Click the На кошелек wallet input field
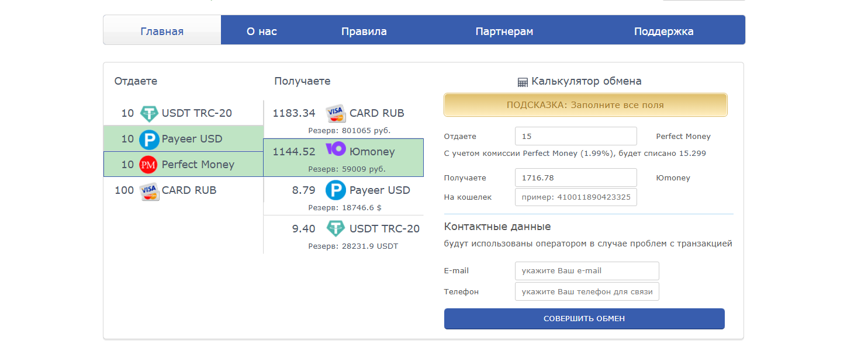The image size is (868, 341). [575, 197]
